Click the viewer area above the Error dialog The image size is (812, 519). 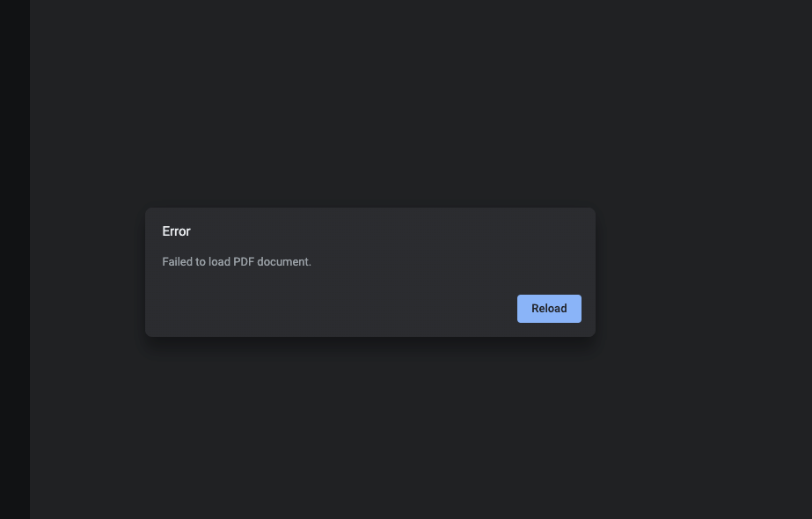click(x=369, y=106)
